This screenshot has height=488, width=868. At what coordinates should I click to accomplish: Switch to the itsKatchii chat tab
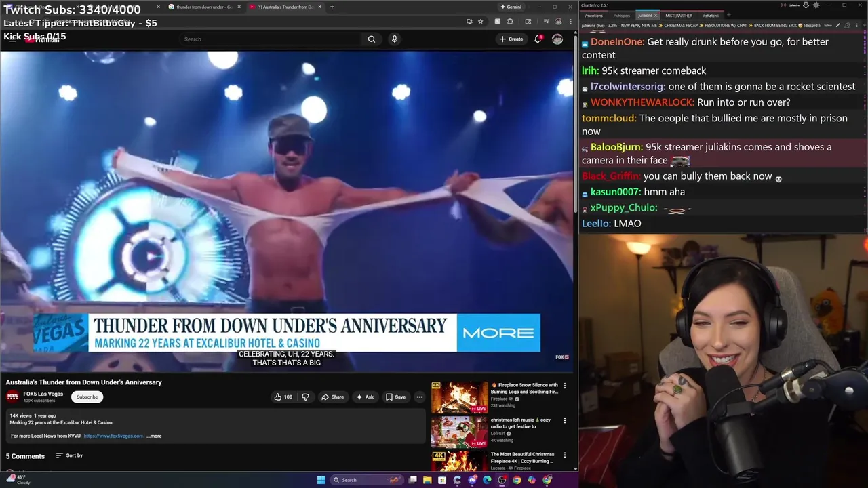click(711, 15)
